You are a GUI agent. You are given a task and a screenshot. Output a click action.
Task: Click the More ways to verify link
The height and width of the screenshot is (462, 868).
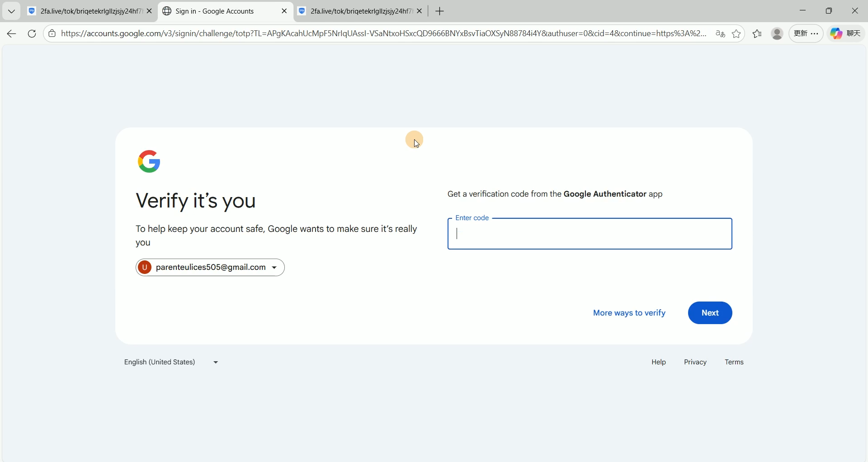[629, 313]
